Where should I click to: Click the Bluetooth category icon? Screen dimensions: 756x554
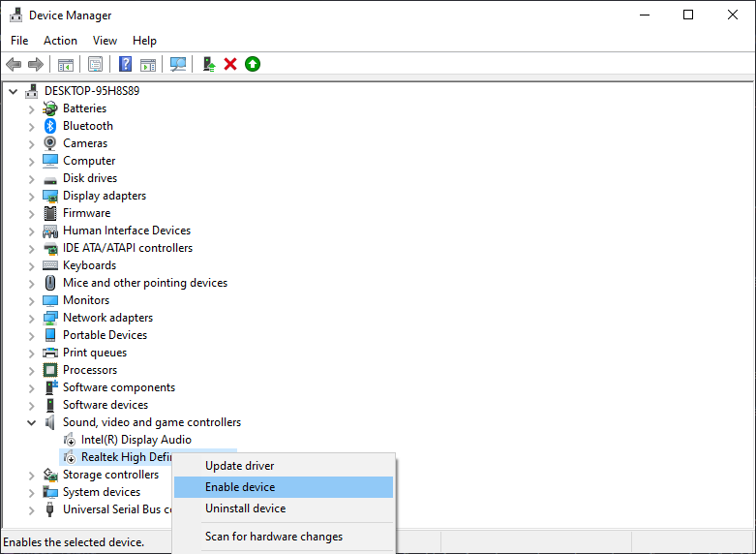pos(51,126)
